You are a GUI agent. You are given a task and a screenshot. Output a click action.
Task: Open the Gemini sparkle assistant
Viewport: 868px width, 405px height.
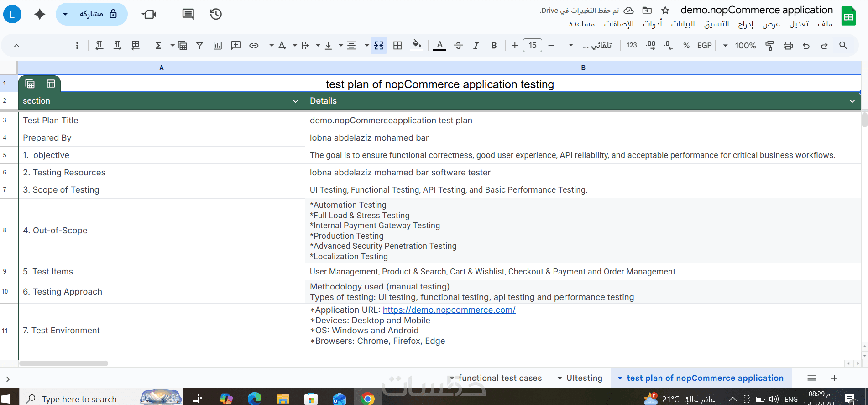40,14
